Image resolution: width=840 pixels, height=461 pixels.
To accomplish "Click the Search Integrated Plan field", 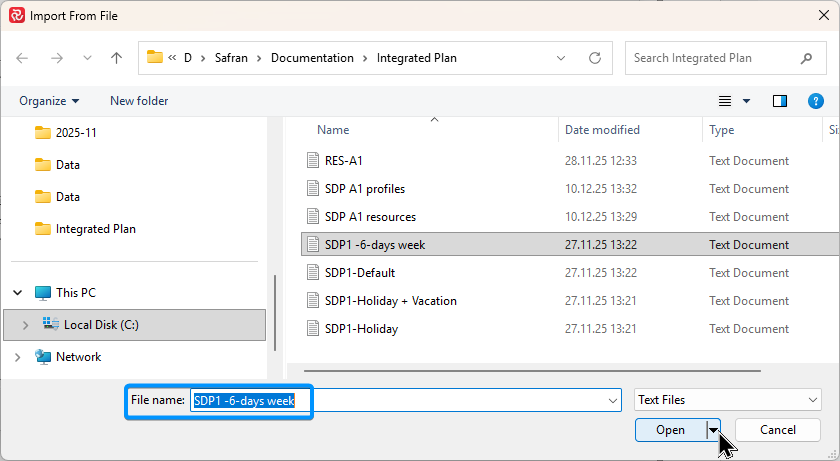I will pos(725,58).
